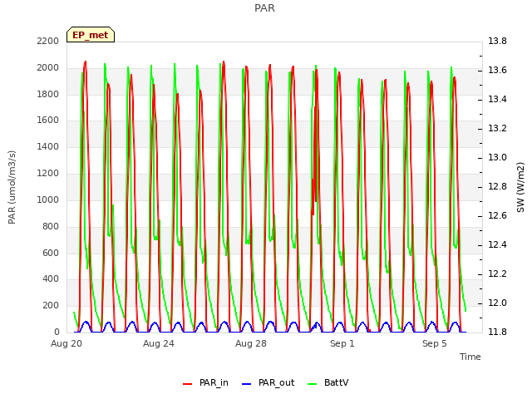Click the Sep 1 x-axis label
532x399 pixels.
point(342,343)
